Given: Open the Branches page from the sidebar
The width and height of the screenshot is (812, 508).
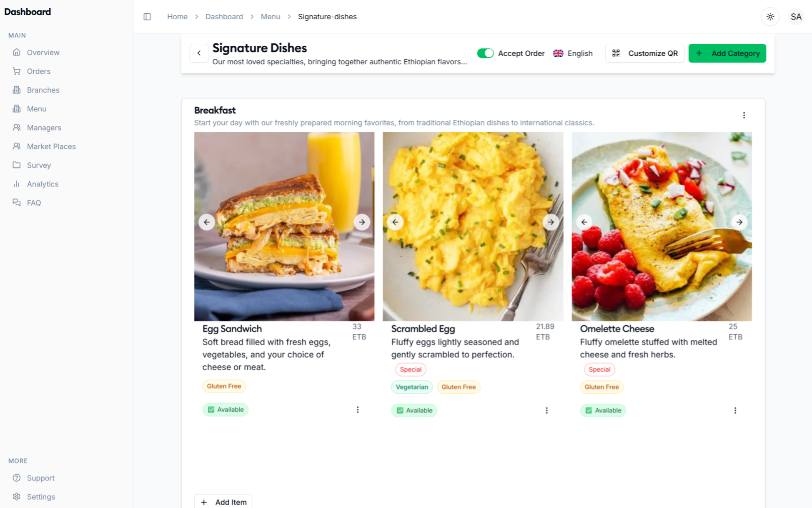Looking at the screenshot, I should (x=43, y=90).
